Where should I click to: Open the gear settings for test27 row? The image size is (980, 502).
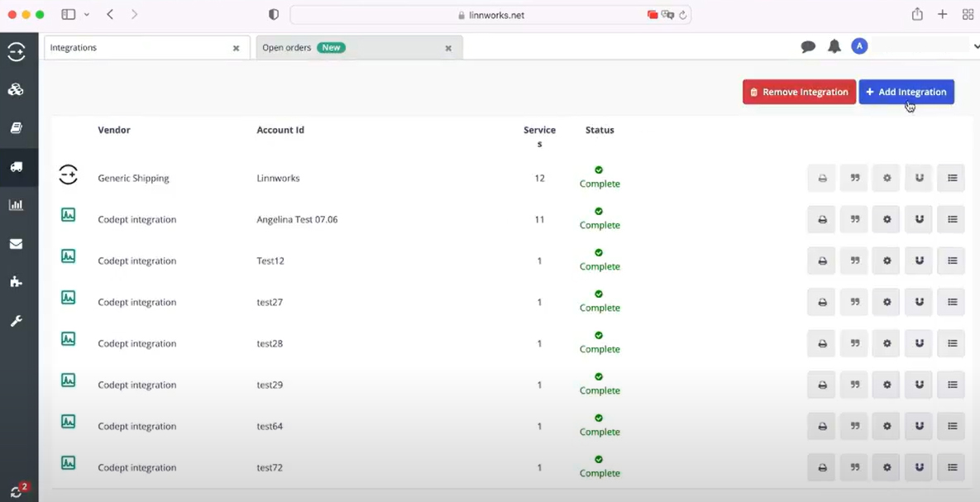[x=886, y=302]
